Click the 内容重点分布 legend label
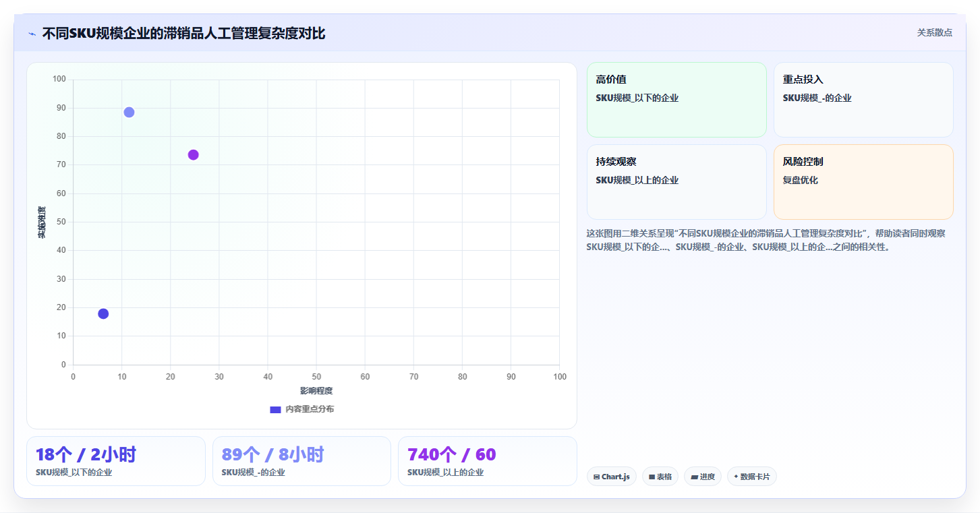The width and height of the screenshot is (980, 513). 310,409
